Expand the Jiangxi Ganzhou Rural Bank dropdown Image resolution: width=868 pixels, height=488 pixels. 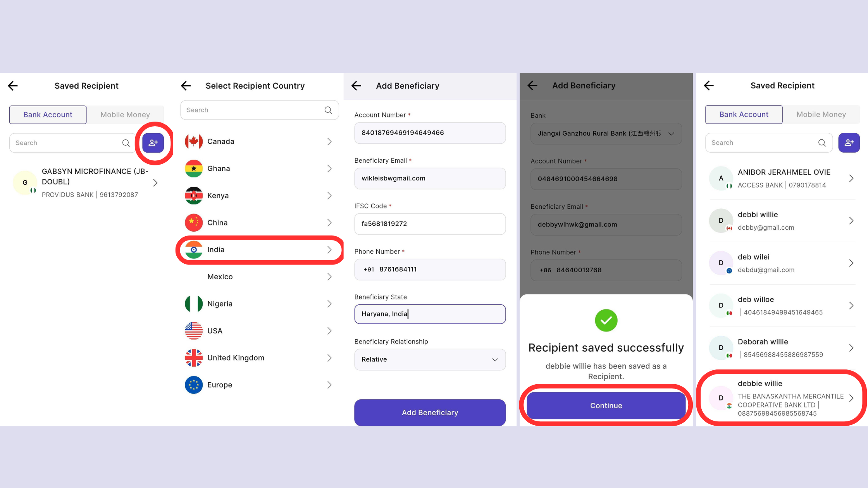[x=606, y=133]
